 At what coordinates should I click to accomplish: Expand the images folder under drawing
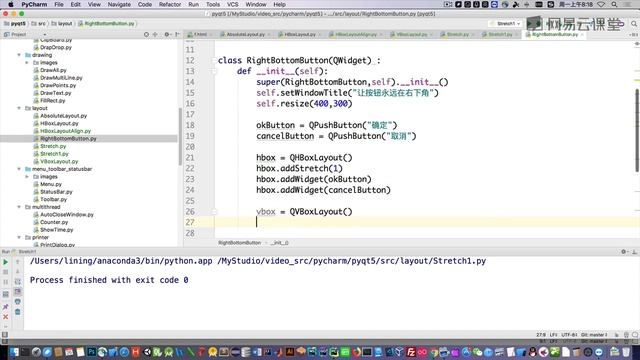27,62
